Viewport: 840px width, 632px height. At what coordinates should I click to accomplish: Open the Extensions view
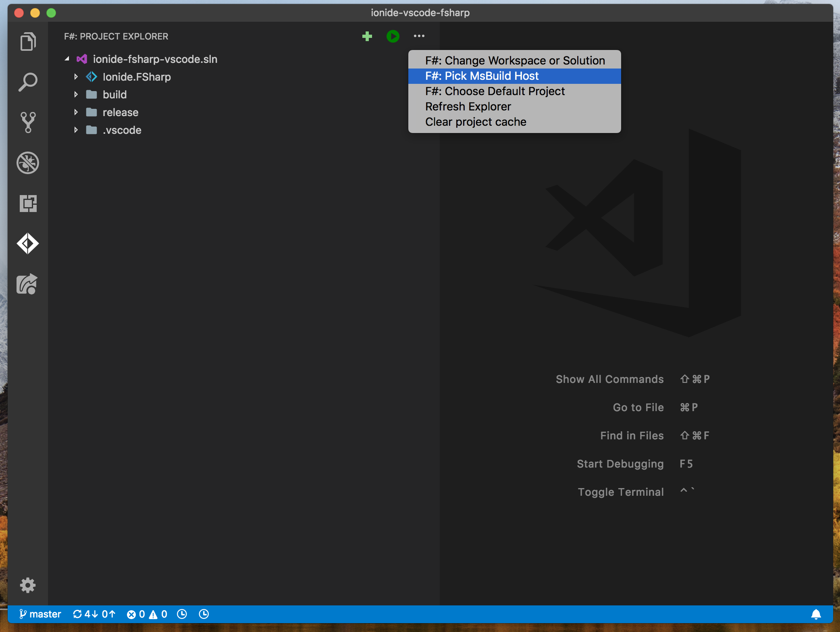coord(28,204)
